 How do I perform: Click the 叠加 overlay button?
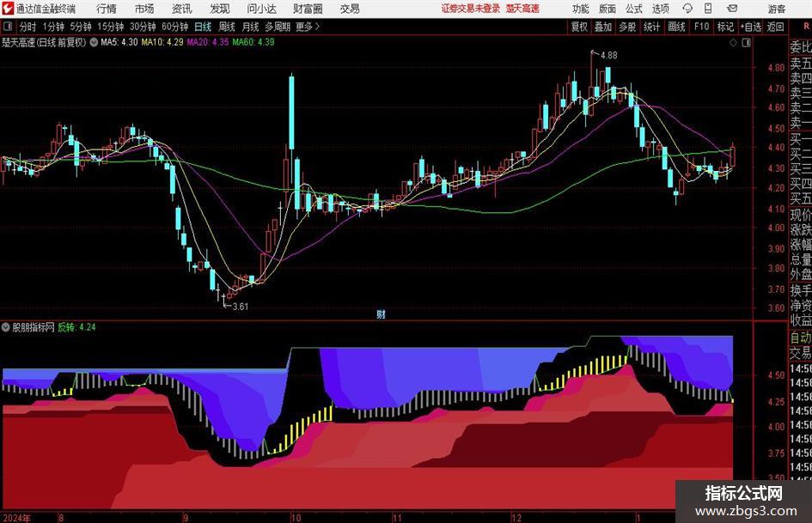point(603,27)
